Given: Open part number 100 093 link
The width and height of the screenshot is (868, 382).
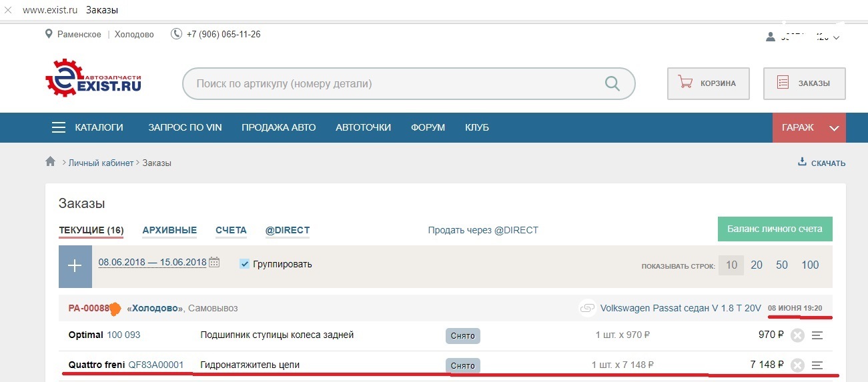Looking at the screenshot, I should pyautogui.click(x=123, y=335).
